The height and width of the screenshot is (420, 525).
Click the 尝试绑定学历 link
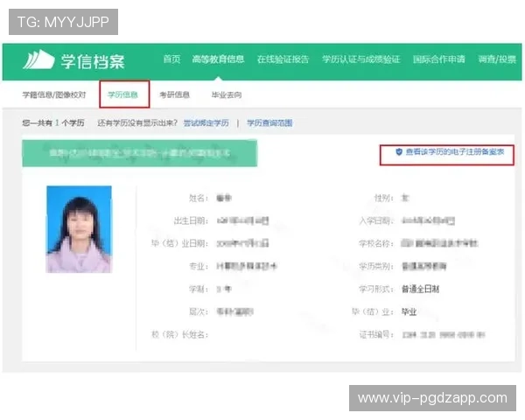click(206, 122)
